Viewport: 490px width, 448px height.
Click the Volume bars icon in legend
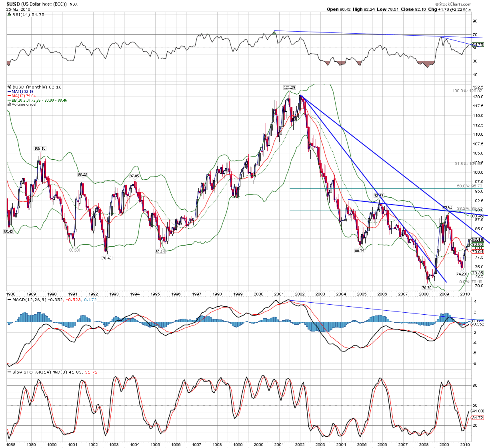[x=10, y=104]
